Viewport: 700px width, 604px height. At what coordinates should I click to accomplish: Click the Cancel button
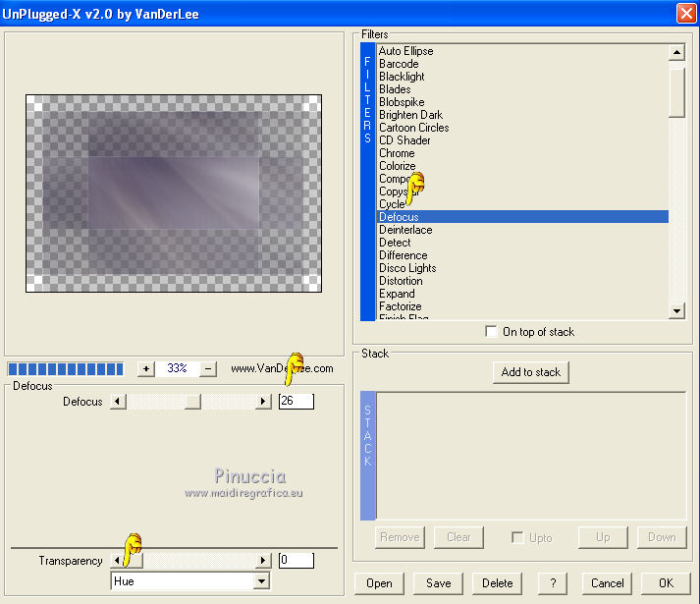tap(607, 583)
